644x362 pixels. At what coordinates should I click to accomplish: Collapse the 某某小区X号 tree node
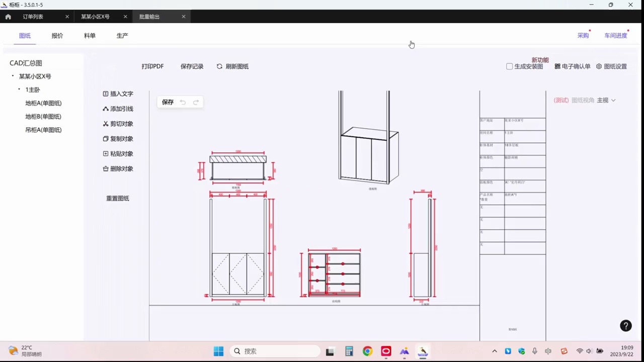coord(13,76)
